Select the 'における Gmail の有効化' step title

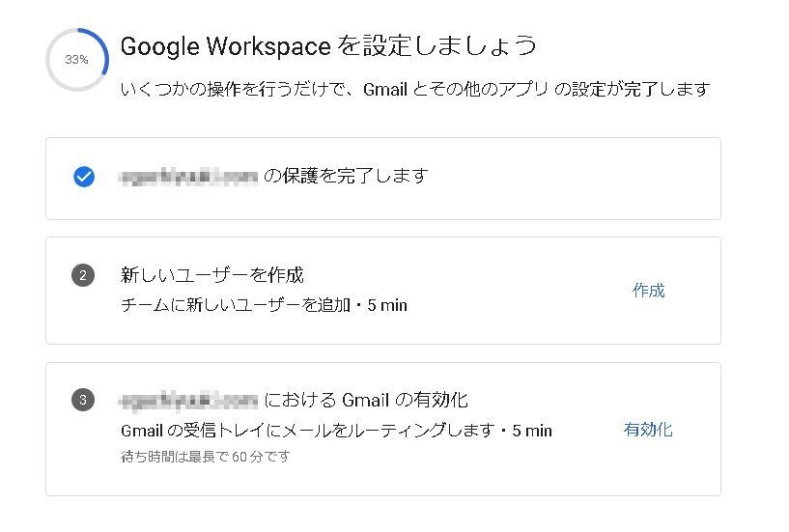click(366, 400)
